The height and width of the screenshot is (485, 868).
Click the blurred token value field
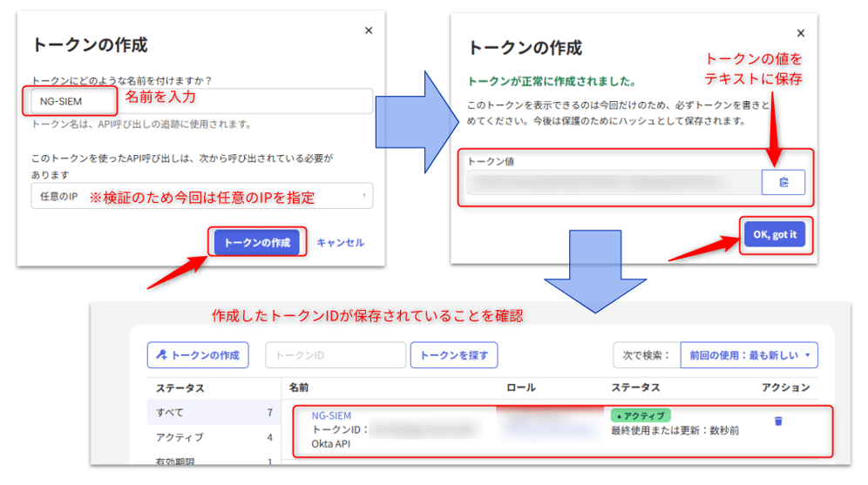(x=614, y=183)
